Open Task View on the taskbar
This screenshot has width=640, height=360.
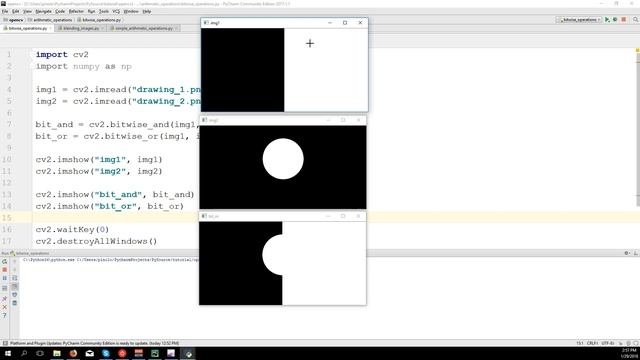coord(40,353)
